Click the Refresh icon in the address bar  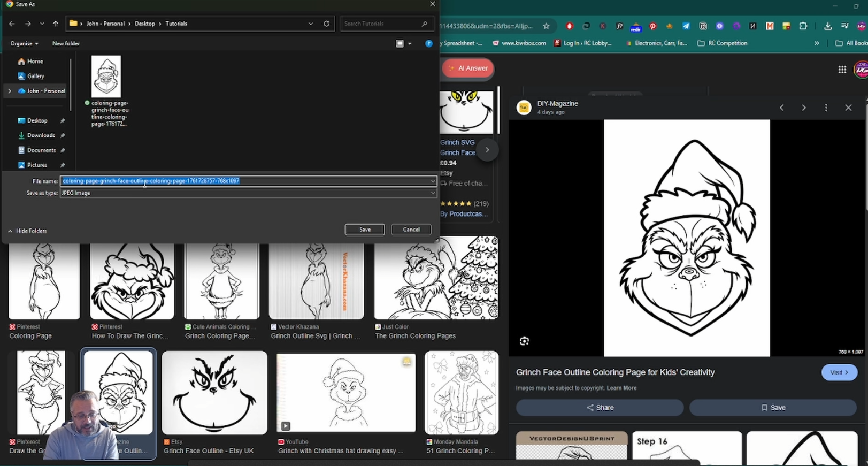pos(326,24)
